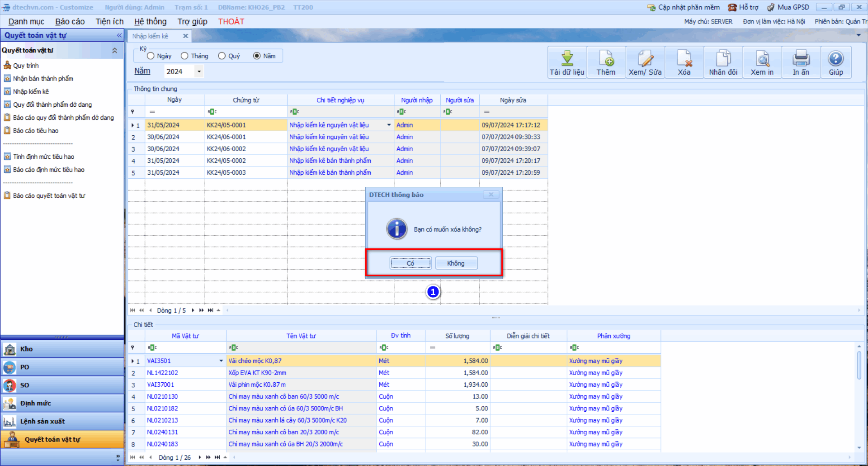Select the Ngày period radio button
Screen dimensions: 868x466
pos(151,56)
